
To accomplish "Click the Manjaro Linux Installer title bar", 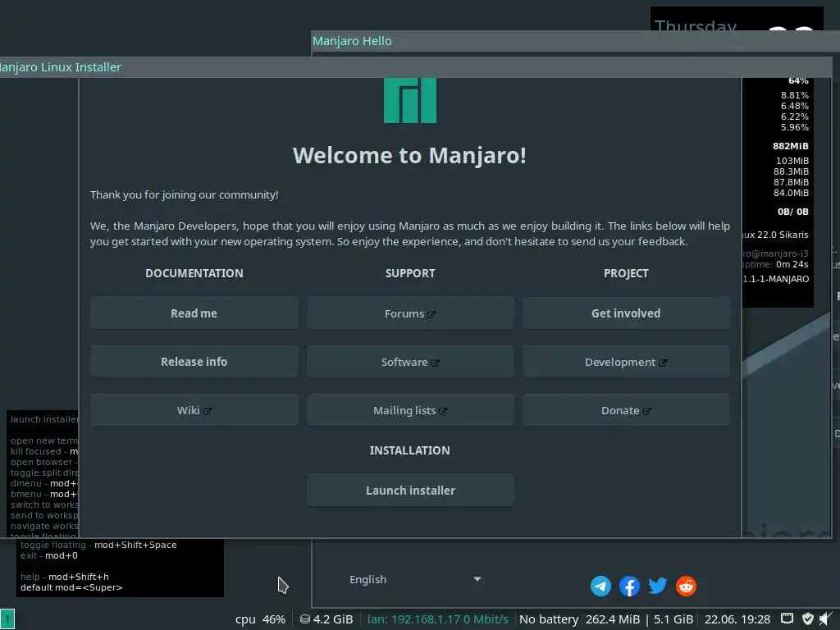I will (416, 67).
